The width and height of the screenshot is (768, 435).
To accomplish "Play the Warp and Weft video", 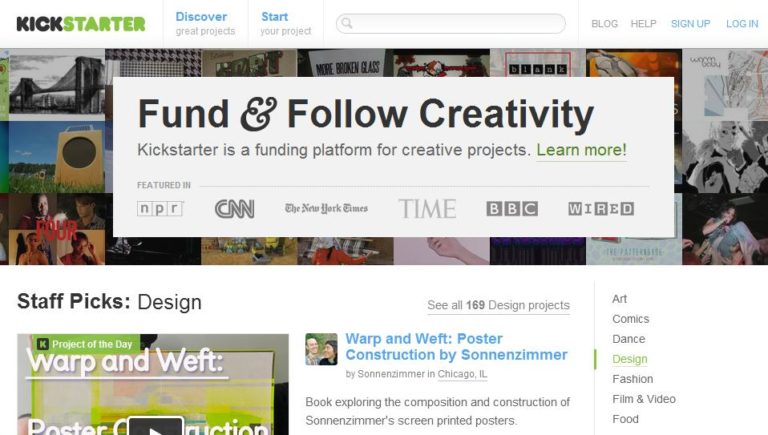I will (155, 425).
